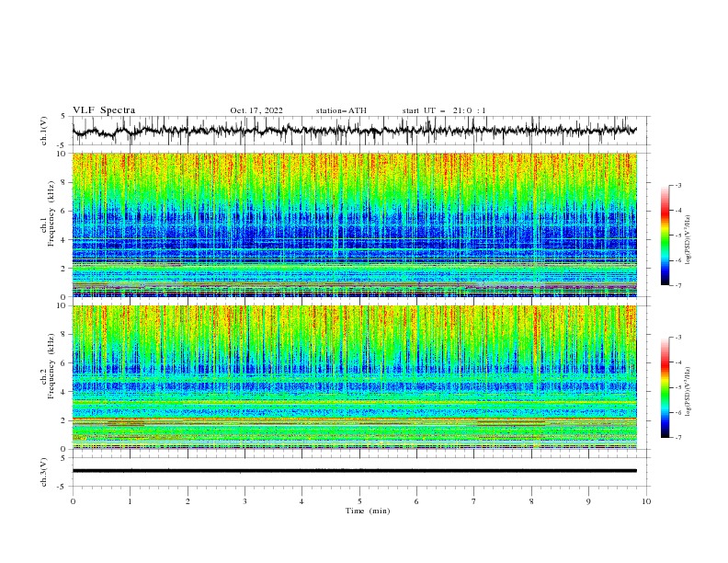Click the ch.3 flat black waveform trace
Image resolution: width=728 pixels, height=563 pixels.
pos(355,471)
